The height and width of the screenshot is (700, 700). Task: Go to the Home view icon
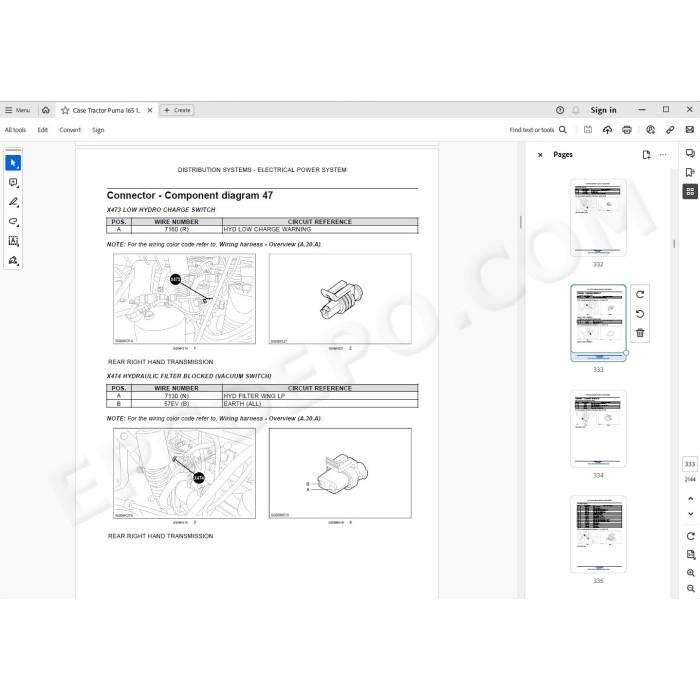[46, 110]
